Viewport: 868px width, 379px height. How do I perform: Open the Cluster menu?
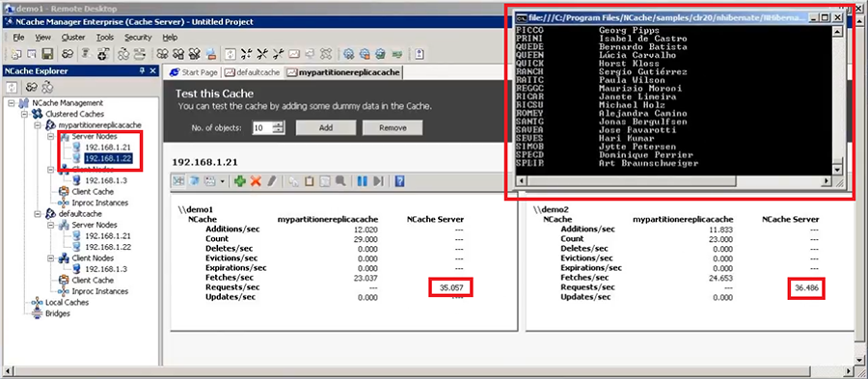[73, 38]
